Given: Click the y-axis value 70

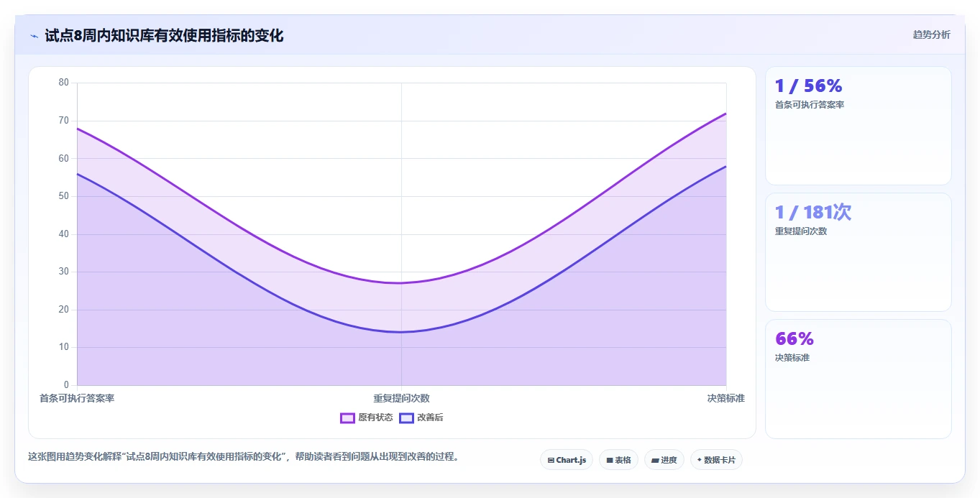Looking at the screenshot, I should pos(64,121).
